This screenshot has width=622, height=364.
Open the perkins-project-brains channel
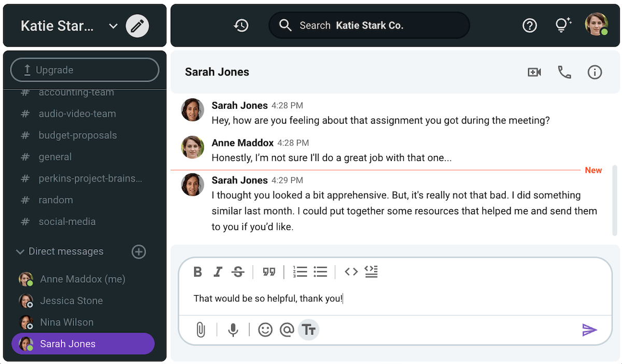pyautogui.click(x=90, y=179)
